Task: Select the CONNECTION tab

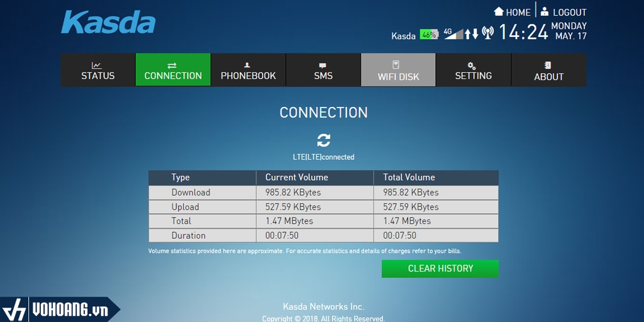Action: (173, 70)
